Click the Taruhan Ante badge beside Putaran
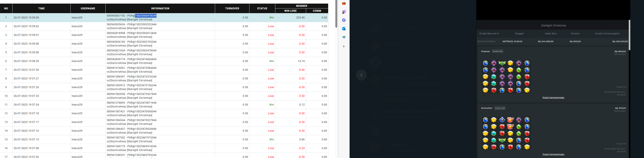The width and height of the screenshot is (644, 158). tap(497, 51)
